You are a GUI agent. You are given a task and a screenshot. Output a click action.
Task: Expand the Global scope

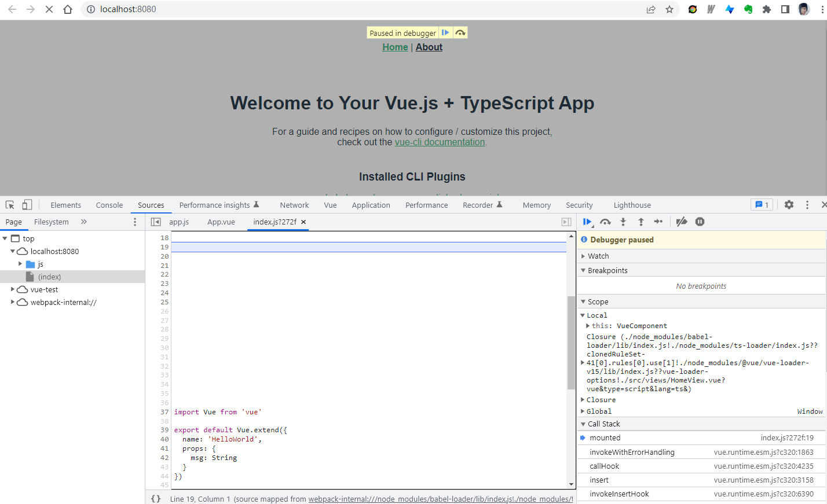coord(583,411)
